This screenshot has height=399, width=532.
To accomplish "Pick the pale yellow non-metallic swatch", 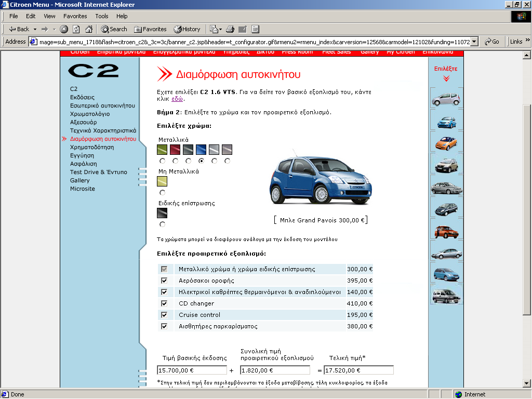I will [162, 181].
